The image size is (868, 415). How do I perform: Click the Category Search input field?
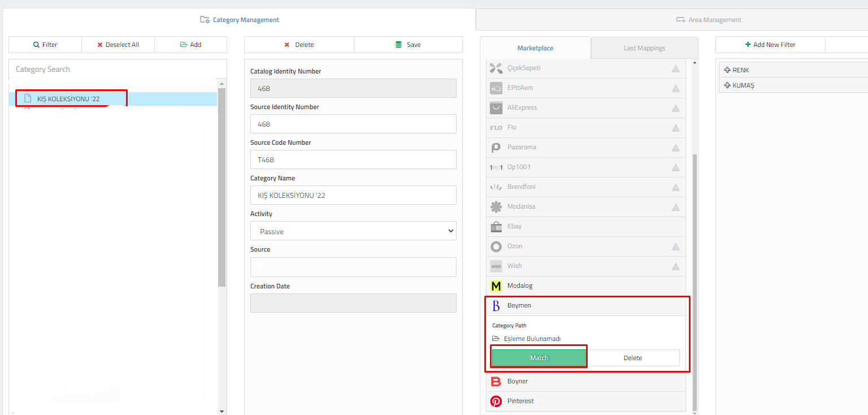point(118,70)
